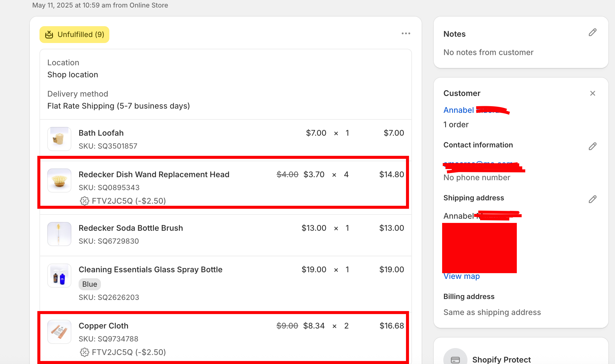Open Bath Loofah product title
This screenshot has height=364, width=615.
(x=101, y=133)
